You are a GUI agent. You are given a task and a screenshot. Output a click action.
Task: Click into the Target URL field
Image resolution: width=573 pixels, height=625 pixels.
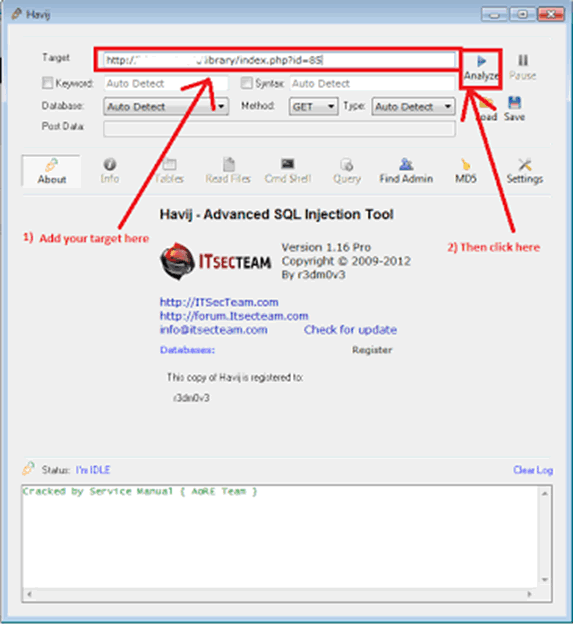tap(280, 60)
